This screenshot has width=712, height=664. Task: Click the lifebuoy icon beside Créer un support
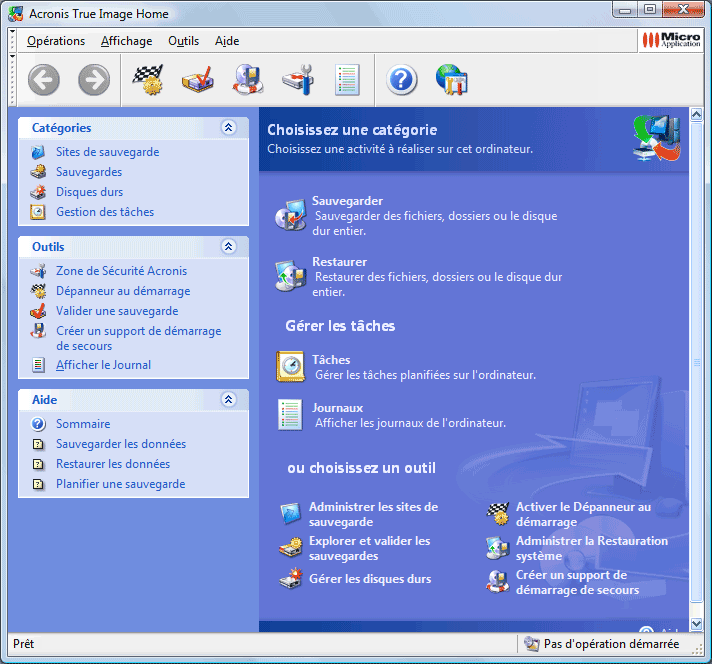pos(498,582)
